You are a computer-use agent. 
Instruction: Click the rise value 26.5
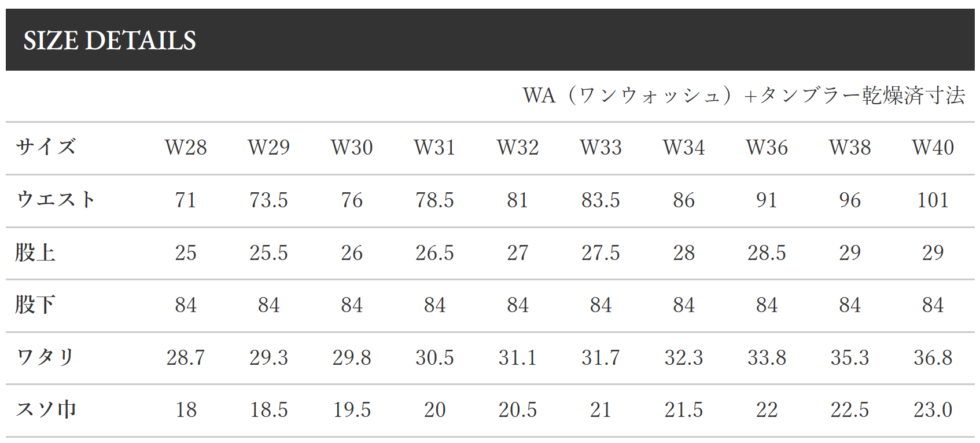(434, 253)
